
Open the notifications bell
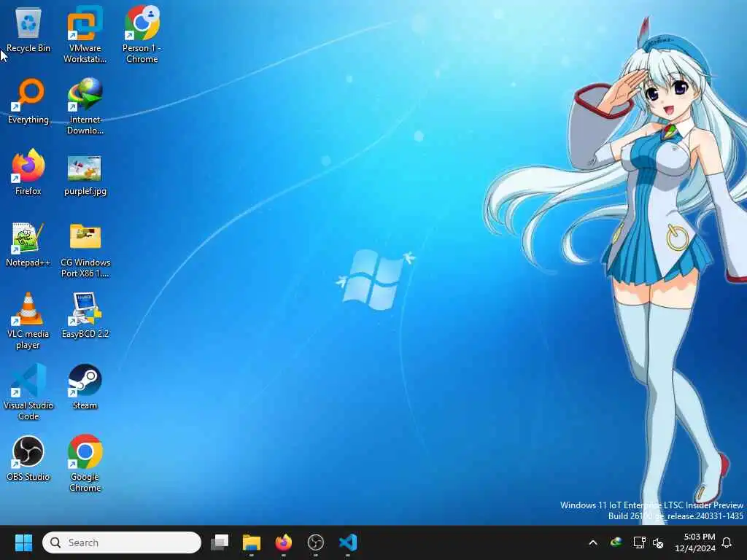click(727, 542)
